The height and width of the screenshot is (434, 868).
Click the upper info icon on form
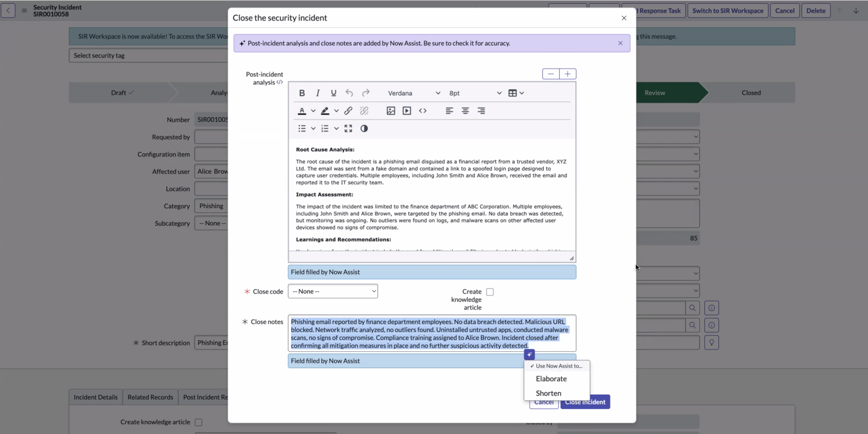pos(711,308)
